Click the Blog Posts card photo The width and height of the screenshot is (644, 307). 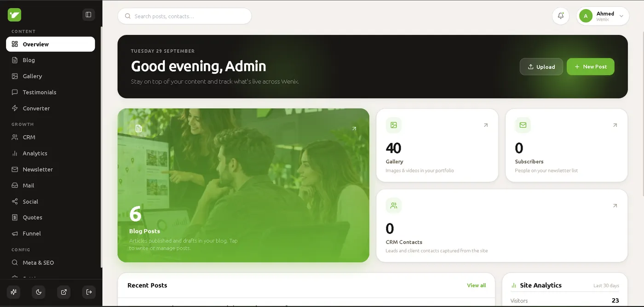coord(243,185)
